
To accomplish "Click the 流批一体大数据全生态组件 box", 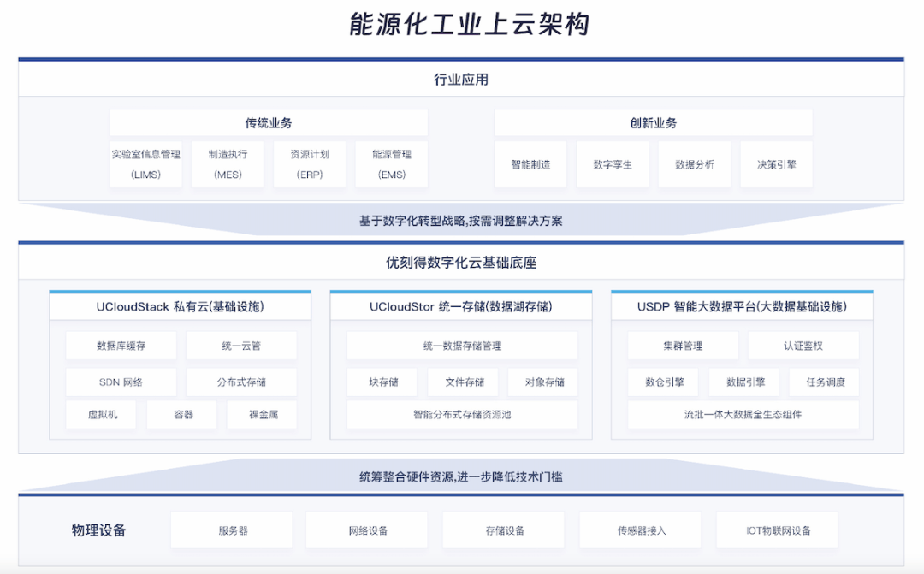I will [x=743, y=414].
